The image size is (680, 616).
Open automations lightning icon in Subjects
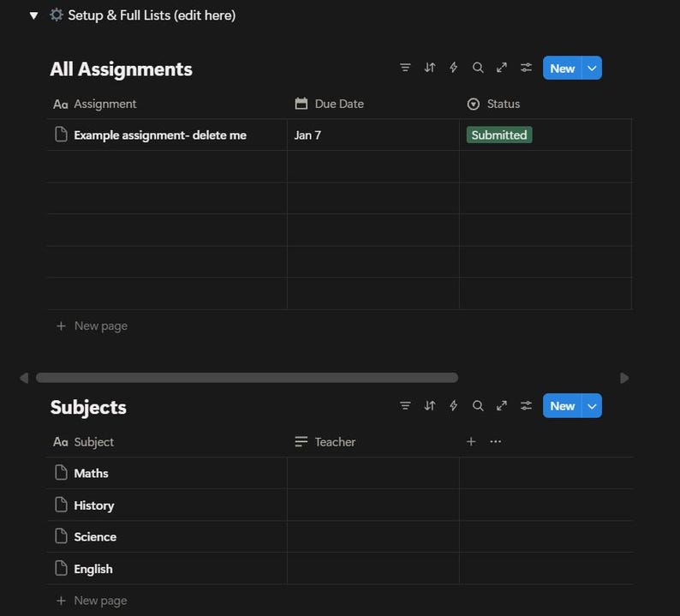[x=454, y=405]
